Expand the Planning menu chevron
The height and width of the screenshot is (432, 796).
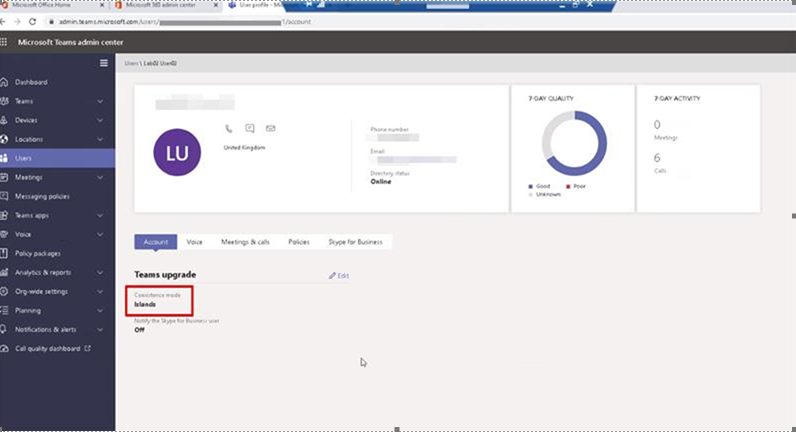click(x=100, y=311)
